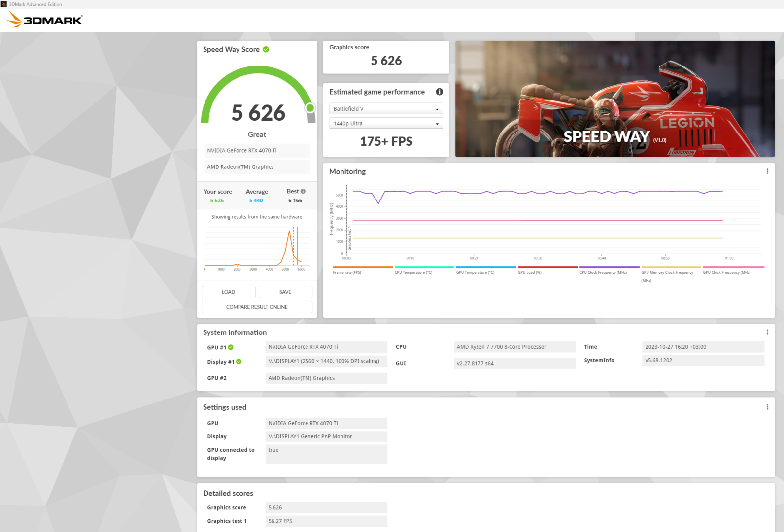Image resolution: width=784 pixels, height=532 pixels.
Task: Click the green check beside GPU #1
Action: (x=231, y=347)
